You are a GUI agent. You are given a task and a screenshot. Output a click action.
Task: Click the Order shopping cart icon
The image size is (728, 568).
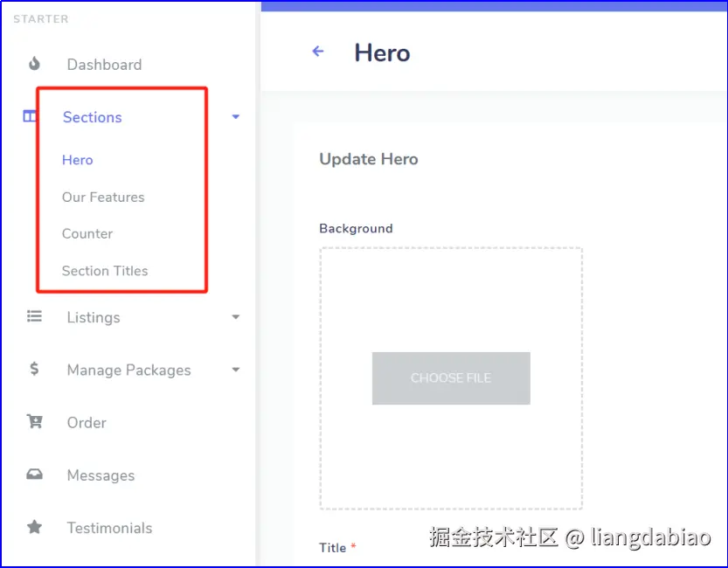point(35,421)
